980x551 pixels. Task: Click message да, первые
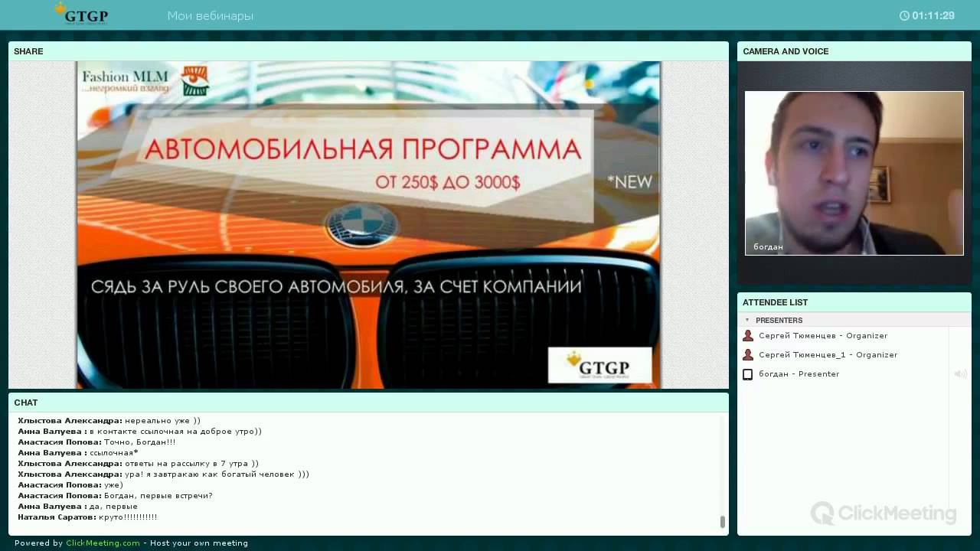tap(113, 507)
